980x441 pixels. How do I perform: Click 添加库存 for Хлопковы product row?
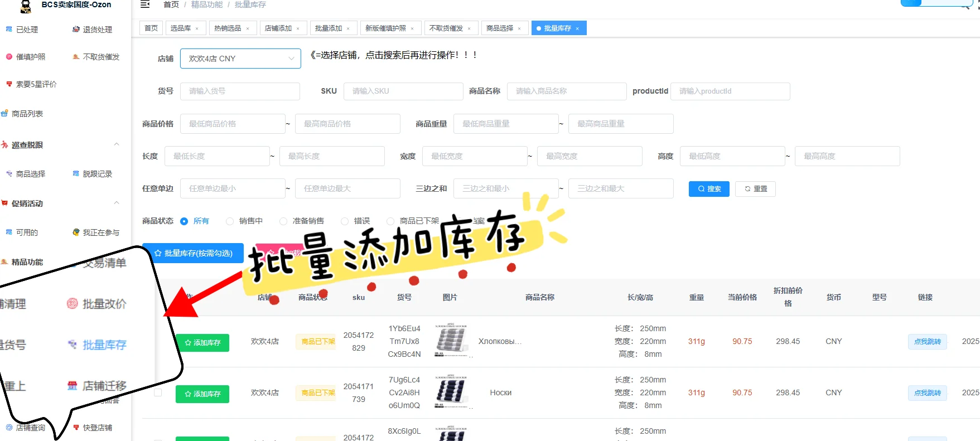(202, 342)
